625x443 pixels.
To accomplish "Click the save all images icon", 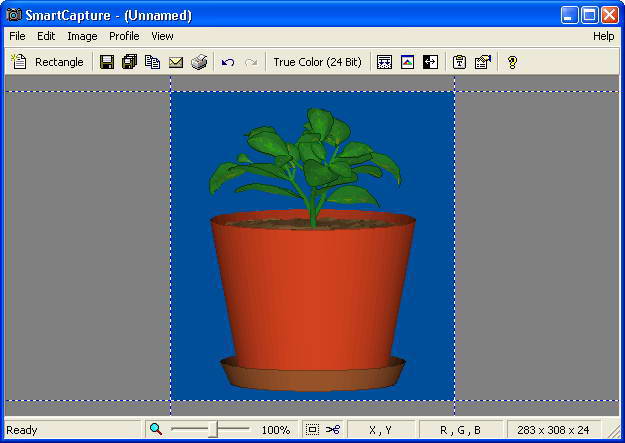I will (129, 62).
